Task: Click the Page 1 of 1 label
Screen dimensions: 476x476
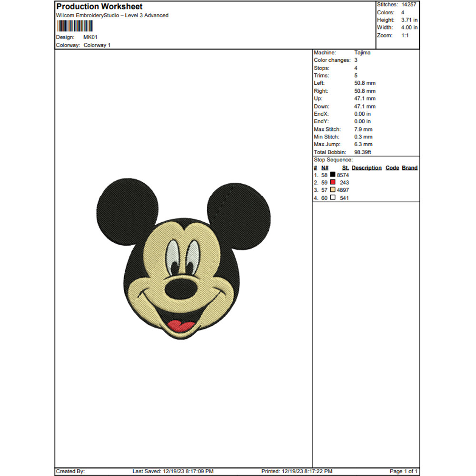Action: pyautogui.click(x=401, y=471)
